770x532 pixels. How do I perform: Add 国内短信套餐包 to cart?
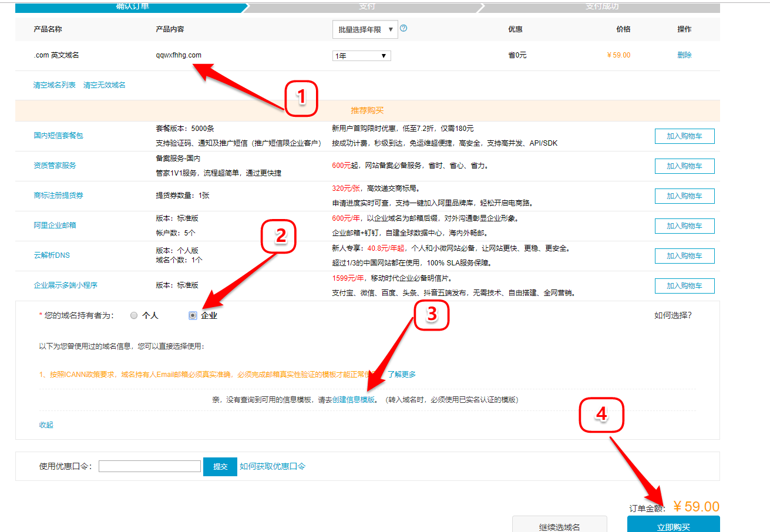[684, 136]
